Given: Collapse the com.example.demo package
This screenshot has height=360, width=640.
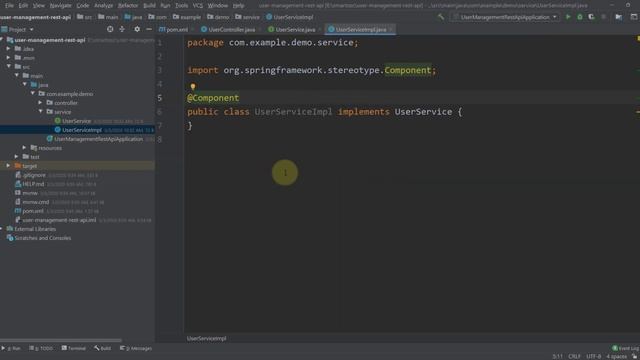Looking at the screenshot, I should (33, 93).
